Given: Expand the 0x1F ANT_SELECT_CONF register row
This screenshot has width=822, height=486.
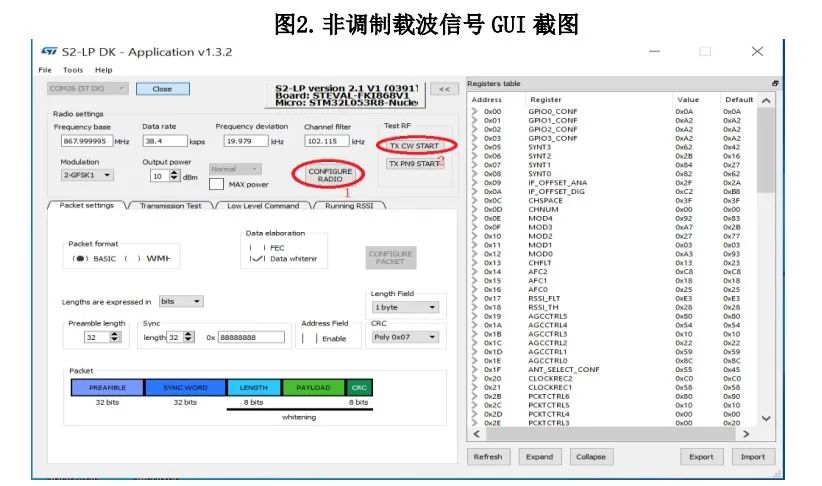Looking at the screenshot, I should click(474, 370).
